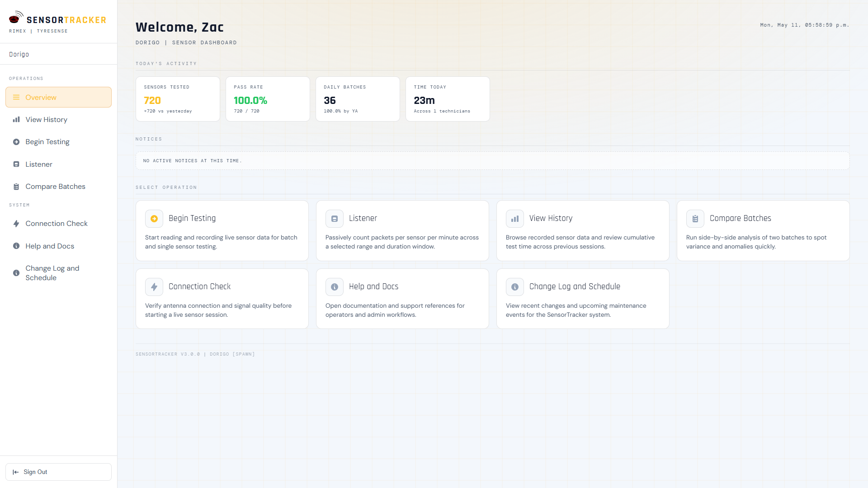
Task: Click the Connection Check lightning sidebar icon
Action: (16, 224)
